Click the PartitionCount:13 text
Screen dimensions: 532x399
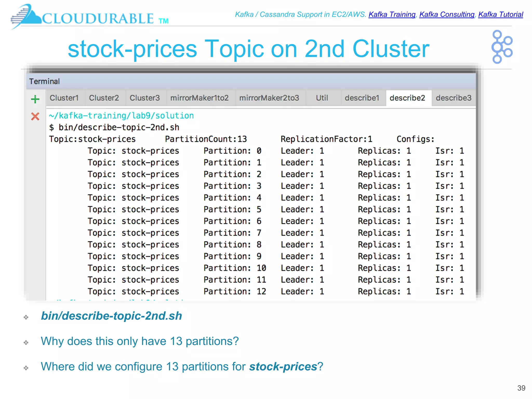(206, 139)
